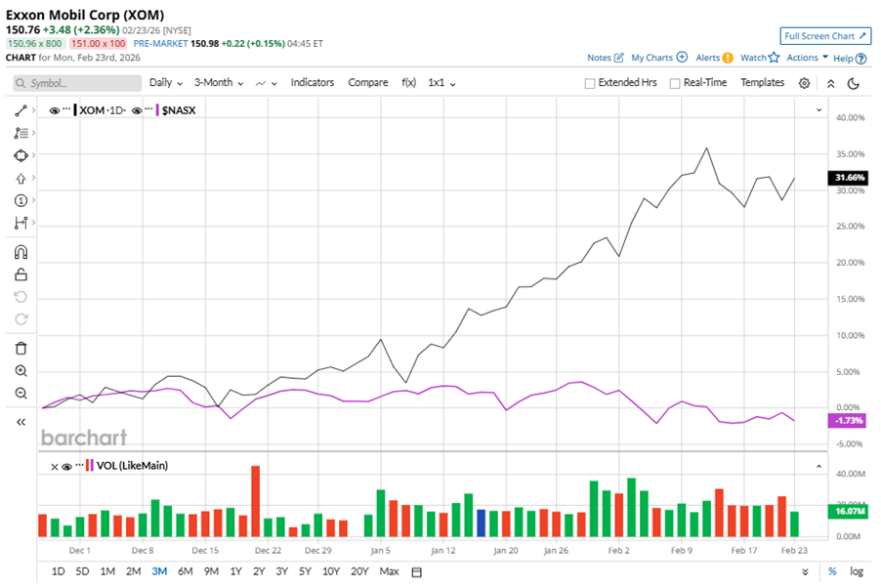
Task: Open XOM series options ellipsis
Action: coord(66,108)
